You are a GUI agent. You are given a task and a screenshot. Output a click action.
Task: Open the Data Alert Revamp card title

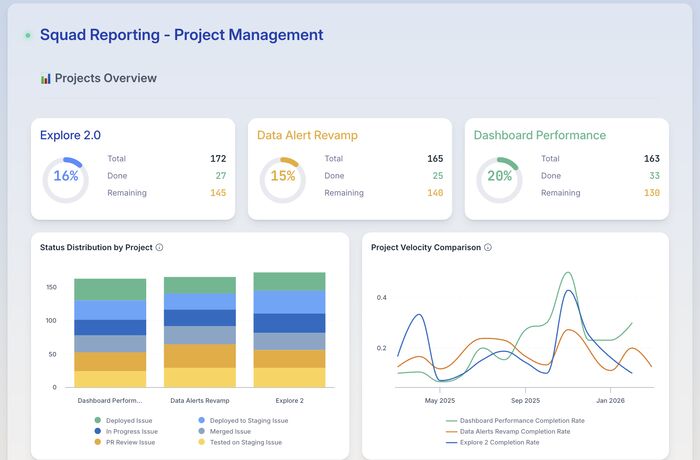[307, 135]
